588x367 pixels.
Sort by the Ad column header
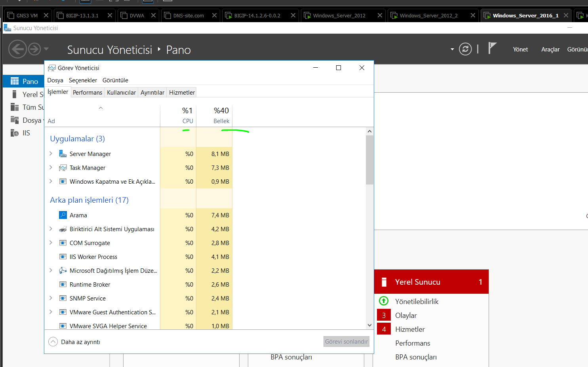coord(102,116)
